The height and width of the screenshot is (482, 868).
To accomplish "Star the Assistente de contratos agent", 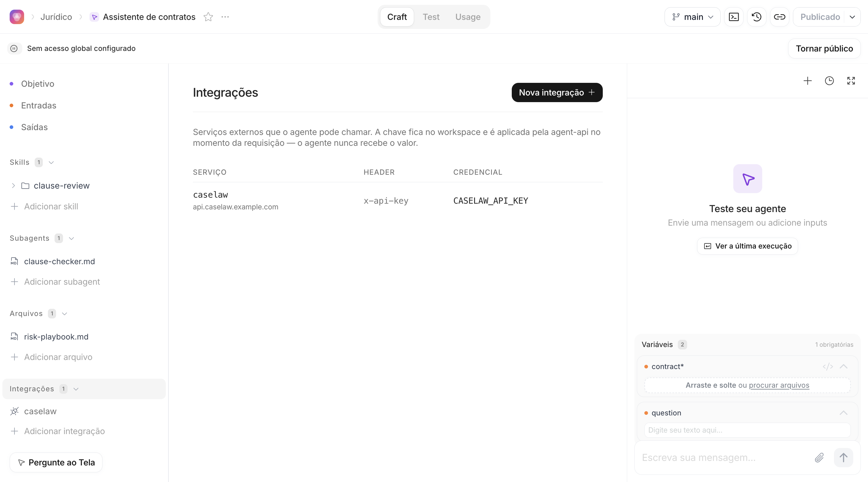I will 208,17.
